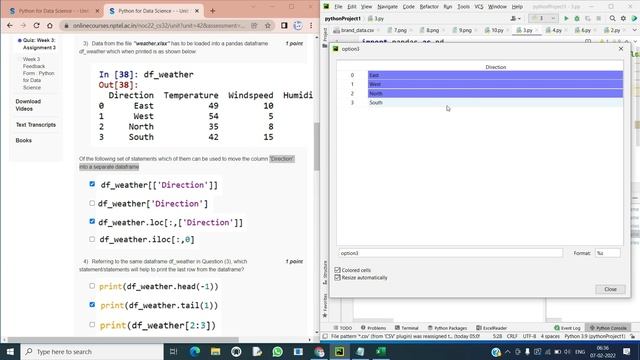Close the option3 dialog with the X
Image resolution: width=640 pixels, height=360 pixels.
click(621, 49)
